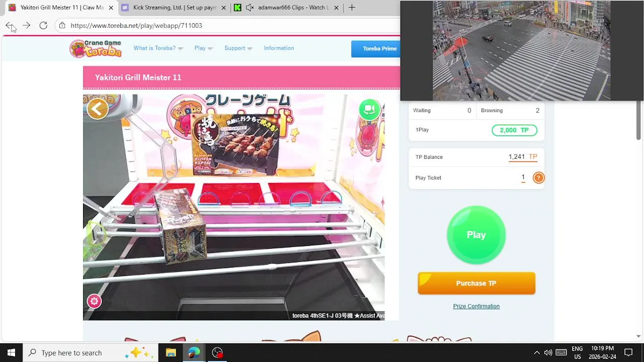Unmute the adamwar666 Clips tab speaker icon
Image resolution: width=644 pixels, height=362 pixels.
click(250, 8)
